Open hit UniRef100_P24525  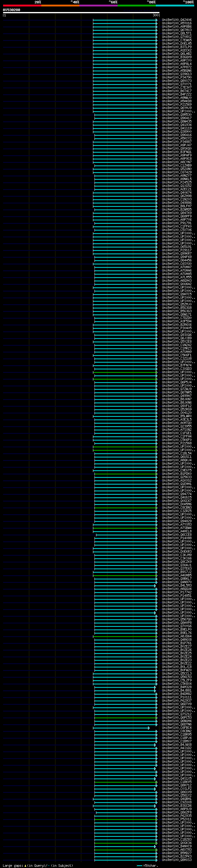pos(177,182)
